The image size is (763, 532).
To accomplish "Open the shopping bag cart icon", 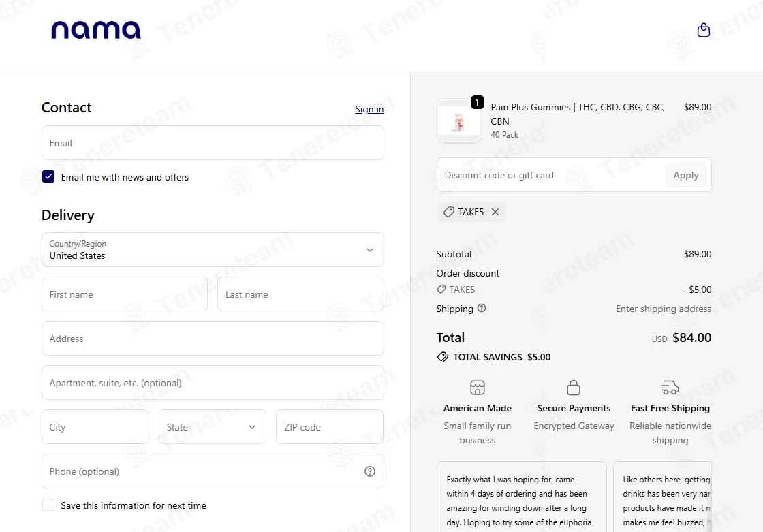I will pyautogui.click(x=704, y=30).
